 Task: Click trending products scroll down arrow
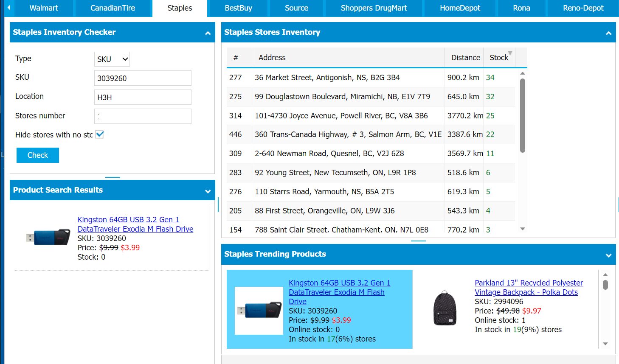click(605, 344)
